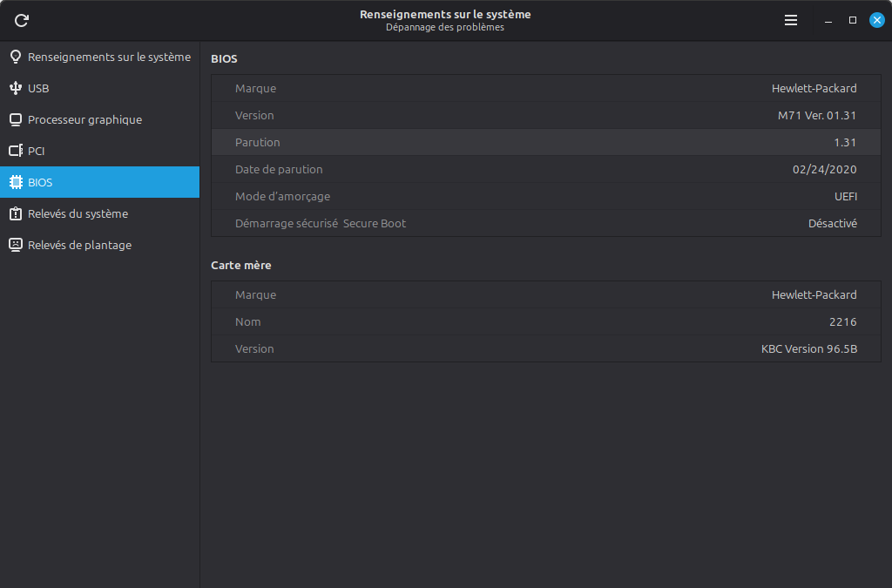
Task: Click the BIOS grid icon in sidebar
Action: 16,182
